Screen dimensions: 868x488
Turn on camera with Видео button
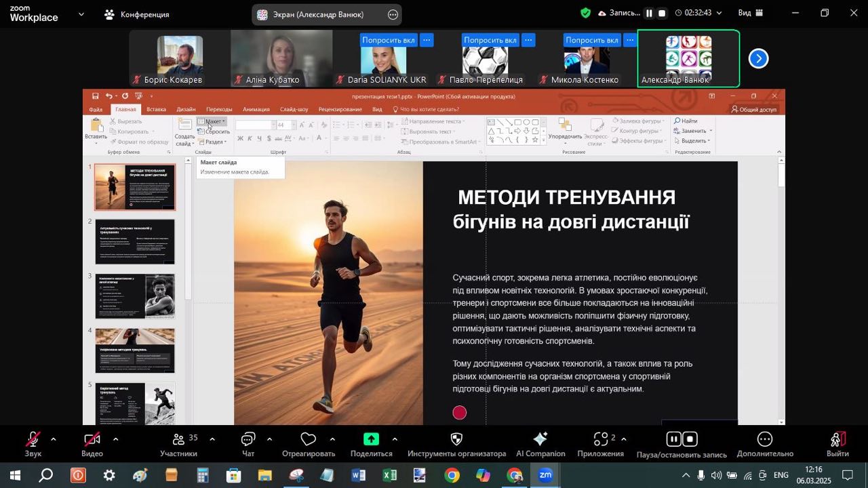point(92,439)
